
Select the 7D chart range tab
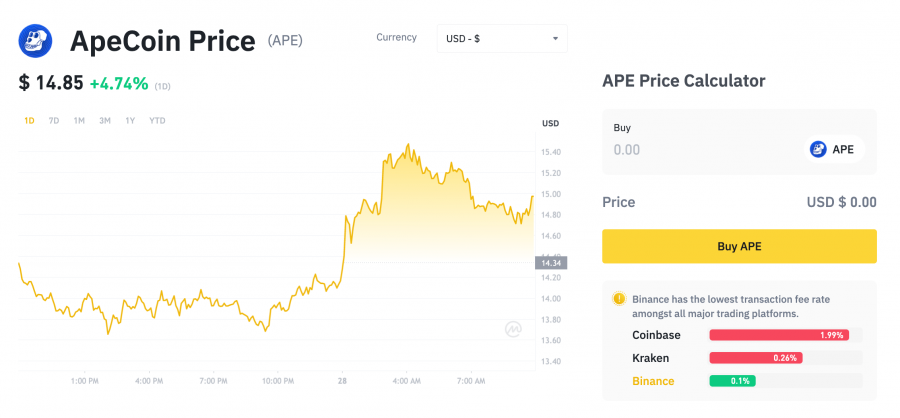(54, 121)
